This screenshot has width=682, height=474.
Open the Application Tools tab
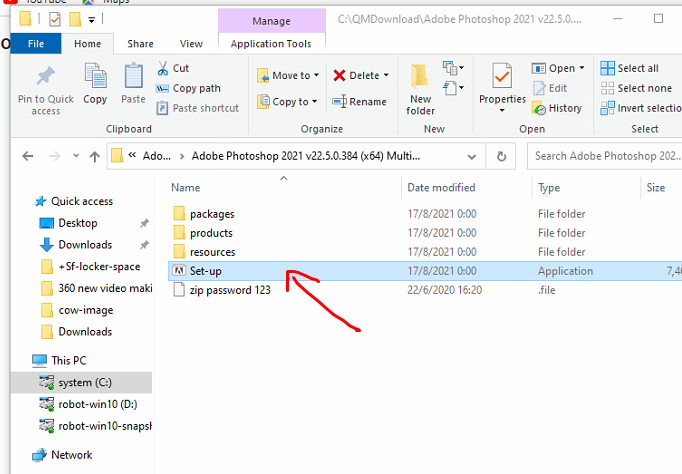point(271,44)
